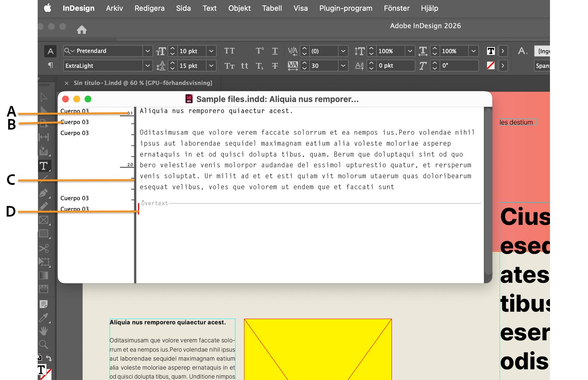The image size is (588, 380).
Task: Open the Apple menu
Action: point(48,8)
